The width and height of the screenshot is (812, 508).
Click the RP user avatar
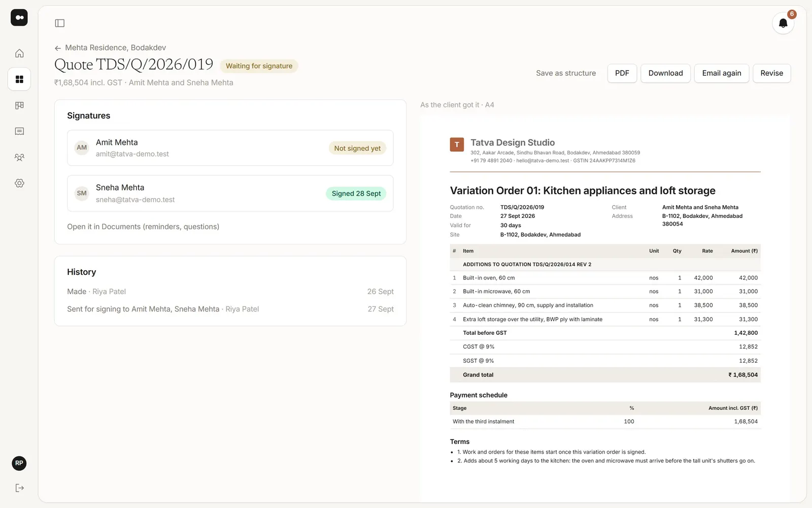point(19,463)
